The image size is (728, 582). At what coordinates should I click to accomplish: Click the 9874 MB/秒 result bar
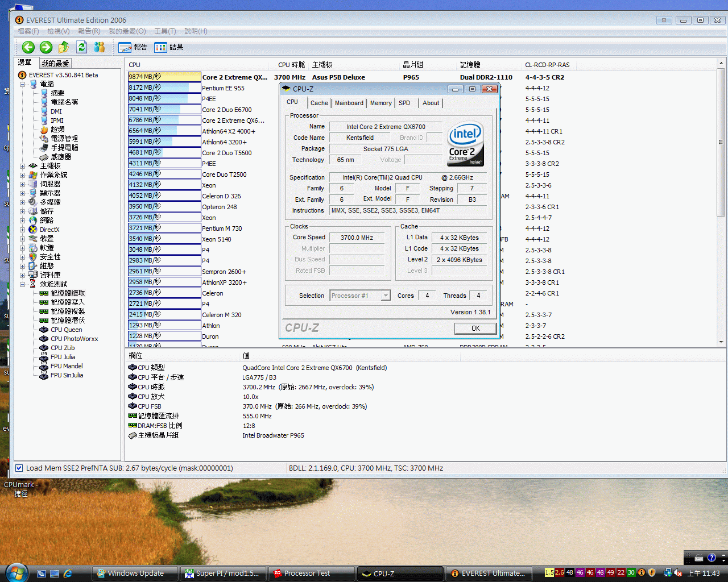(164, 77)
